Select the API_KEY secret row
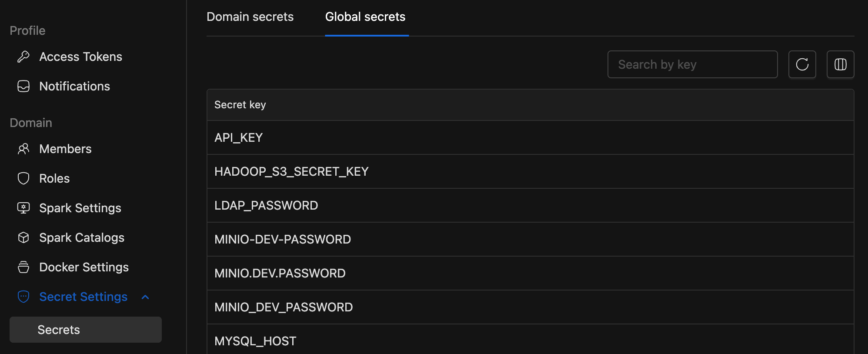The image size is (868, 354). coord(238,137)
